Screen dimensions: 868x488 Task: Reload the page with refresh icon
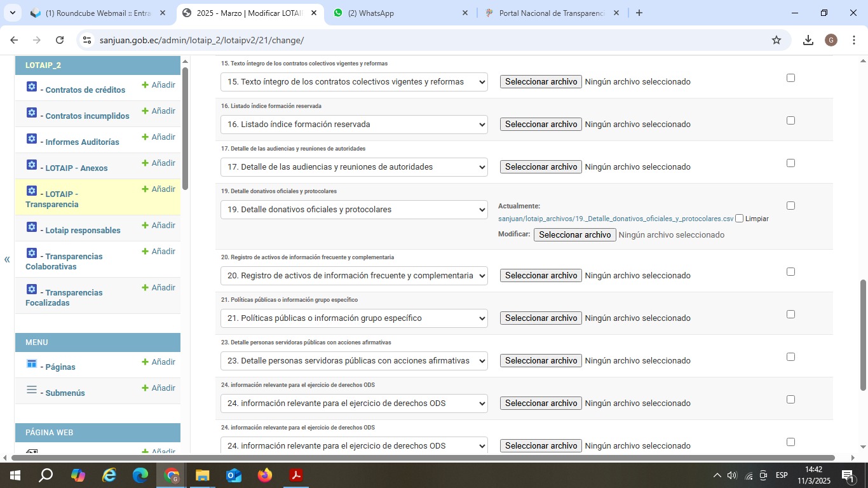[x=60, y=40]
